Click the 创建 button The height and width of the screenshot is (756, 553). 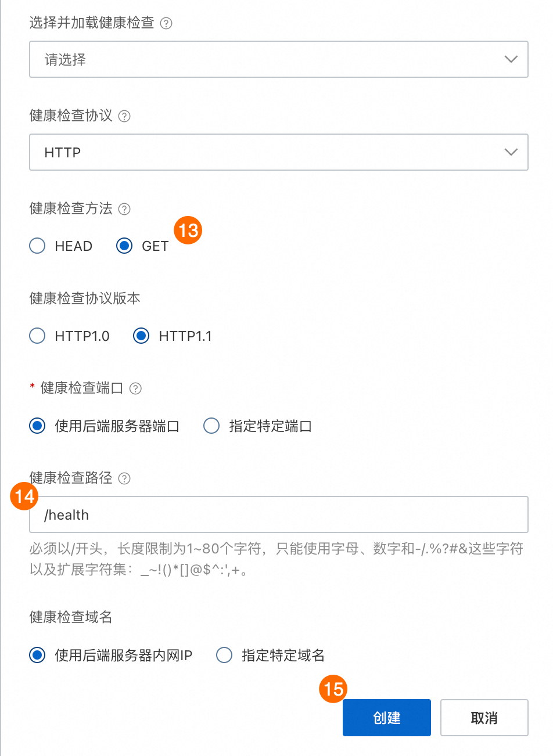(x=387, y=718)
